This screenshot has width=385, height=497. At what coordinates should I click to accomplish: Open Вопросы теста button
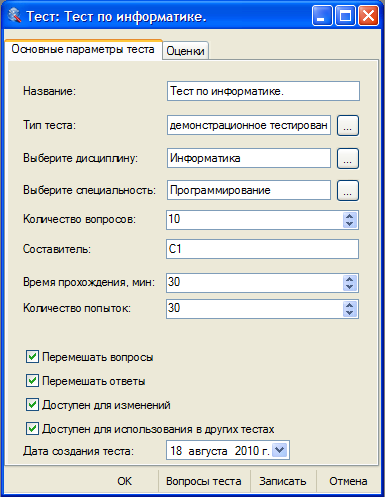[x=204, y=481]
